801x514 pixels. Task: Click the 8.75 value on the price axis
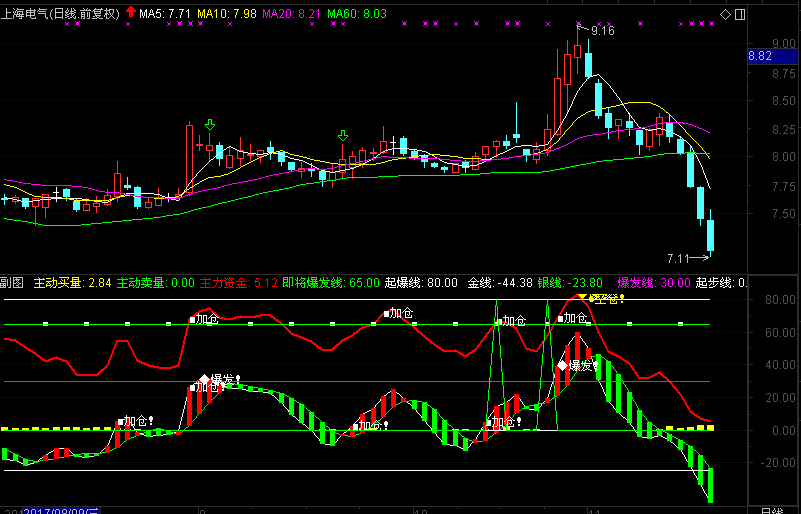tap(783, 74)
